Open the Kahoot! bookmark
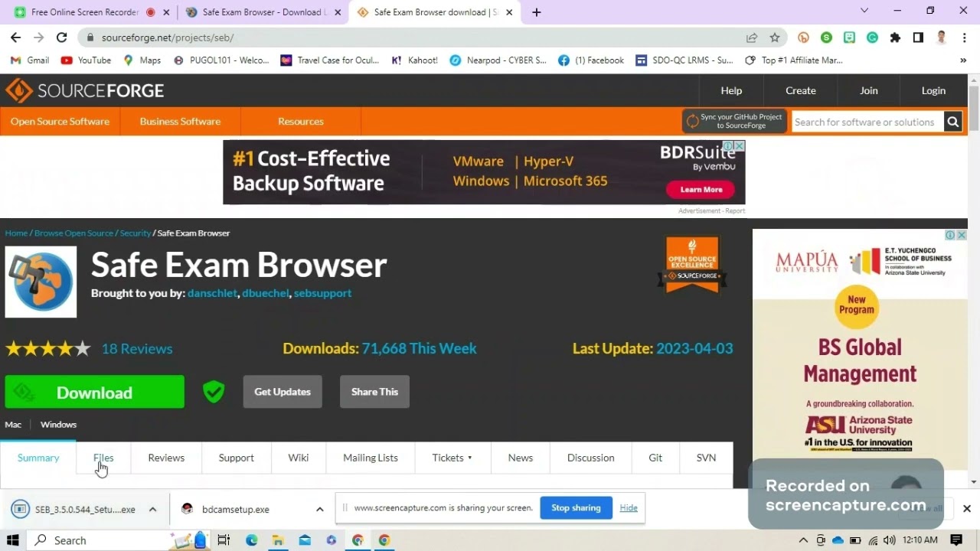 [414, 60]
